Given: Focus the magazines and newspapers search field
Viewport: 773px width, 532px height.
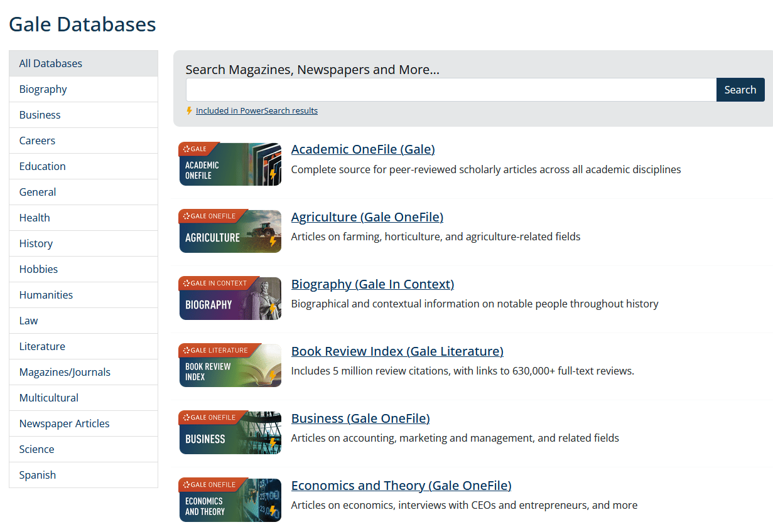Looking at the screenshot, I should 451,90.
